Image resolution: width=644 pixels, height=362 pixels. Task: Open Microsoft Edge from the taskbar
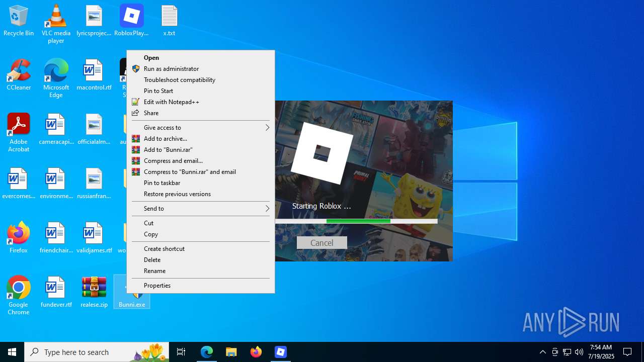[x=207, y=352]
